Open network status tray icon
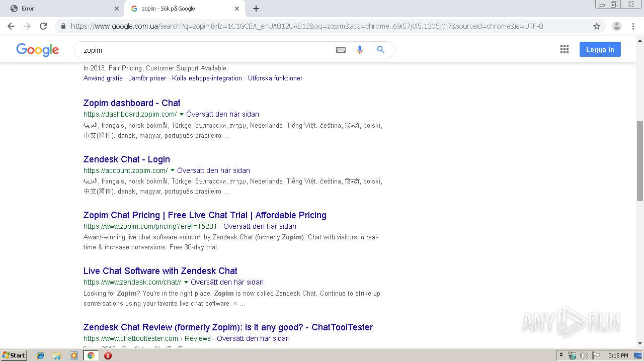644x362 pixels. (x=572, y=355)
